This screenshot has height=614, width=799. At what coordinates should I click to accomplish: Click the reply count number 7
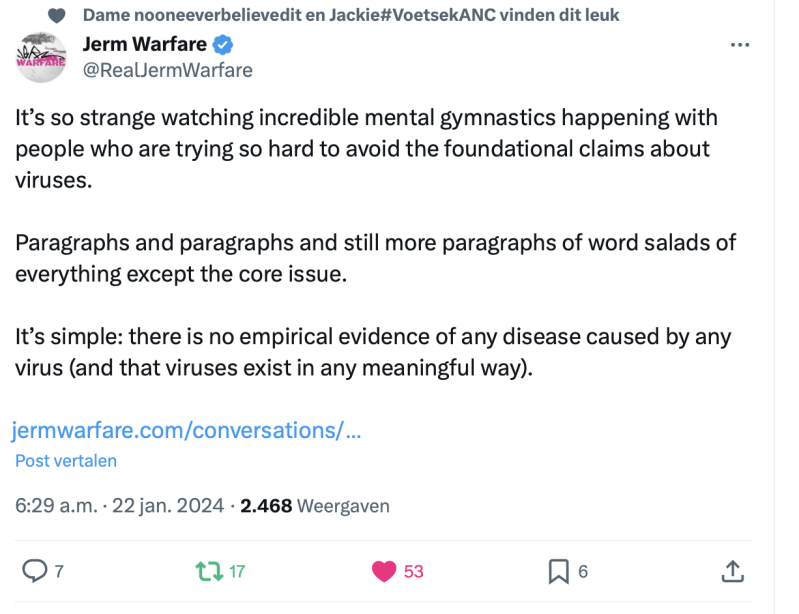(x=59, y=572)
